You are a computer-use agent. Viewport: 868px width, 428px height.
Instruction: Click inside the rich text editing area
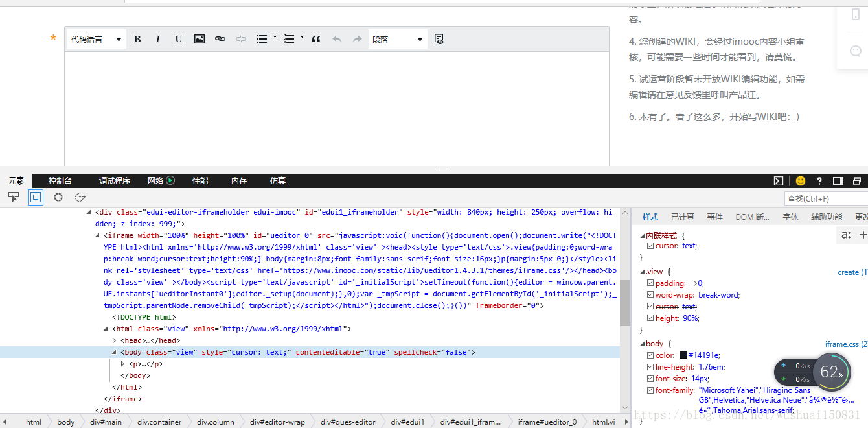click(337, 108)
